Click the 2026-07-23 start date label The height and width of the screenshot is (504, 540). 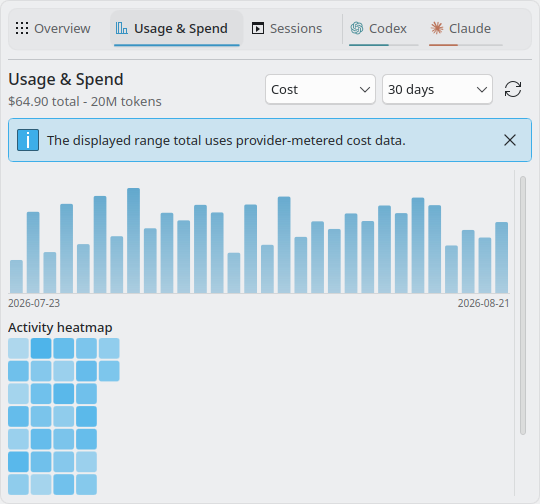coord(34,303)
